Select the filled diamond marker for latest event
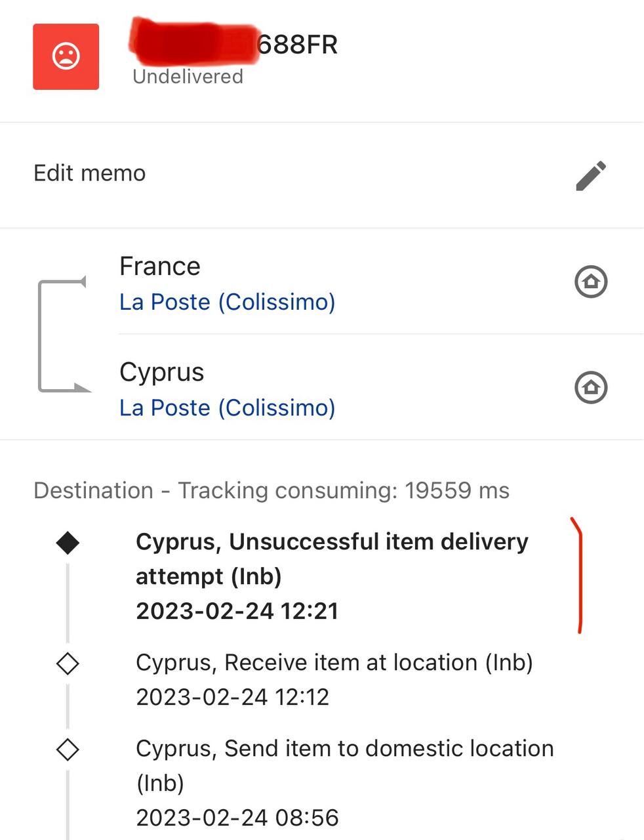Image resolution: width=644 pixels, height=840 pixels. pos(68,543)
